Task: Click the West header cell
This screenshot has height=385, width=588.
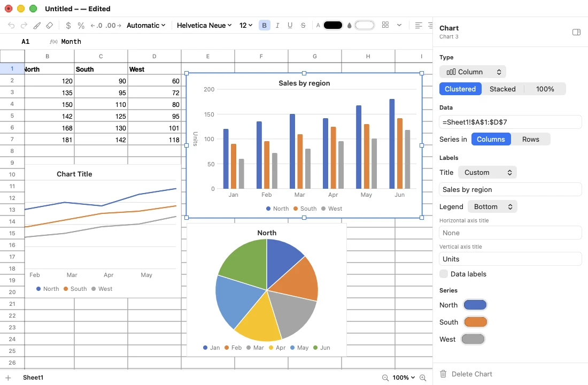Action: [x=154, y=69]
